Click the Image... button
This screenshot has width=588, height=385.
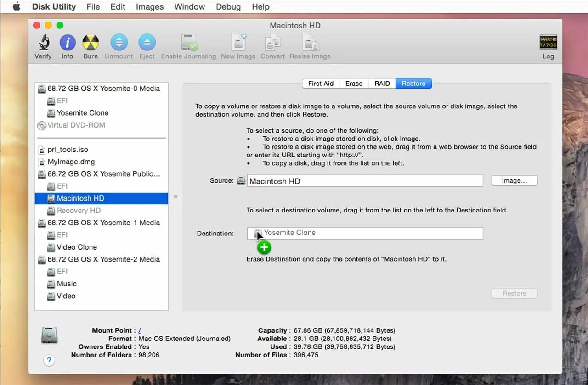coord(514,181)
